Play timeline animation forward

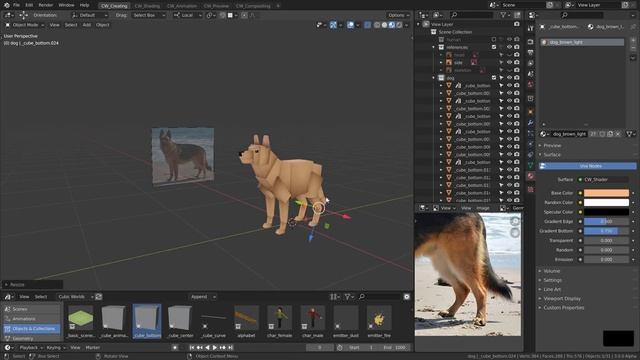tap(215, 347)
